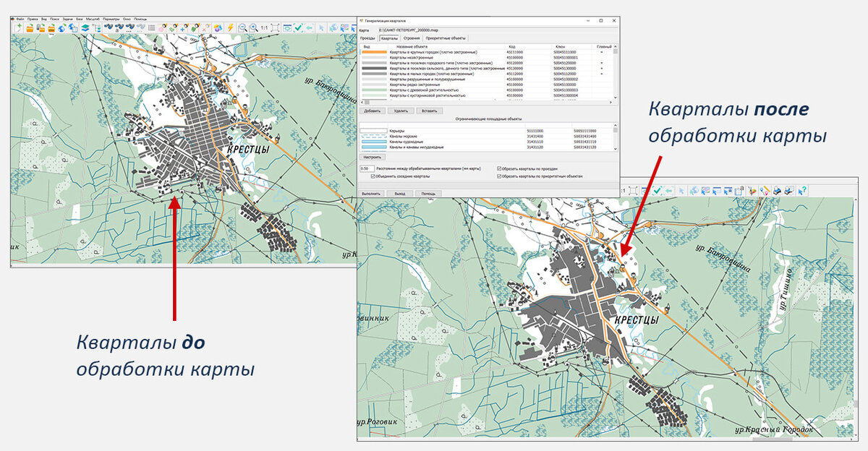Switch to the Строения tab
The height and width of the screenshot is (451, 868).
412,38
